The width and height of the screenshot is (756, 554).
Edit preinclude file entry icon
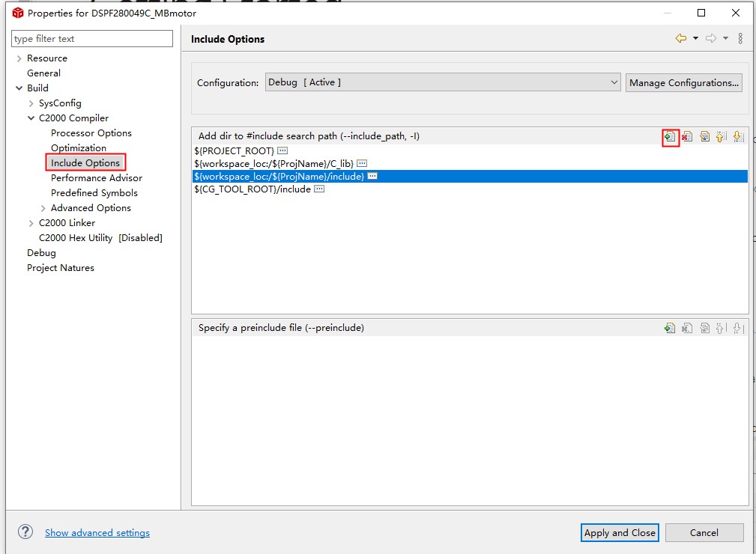pos(704,328)
